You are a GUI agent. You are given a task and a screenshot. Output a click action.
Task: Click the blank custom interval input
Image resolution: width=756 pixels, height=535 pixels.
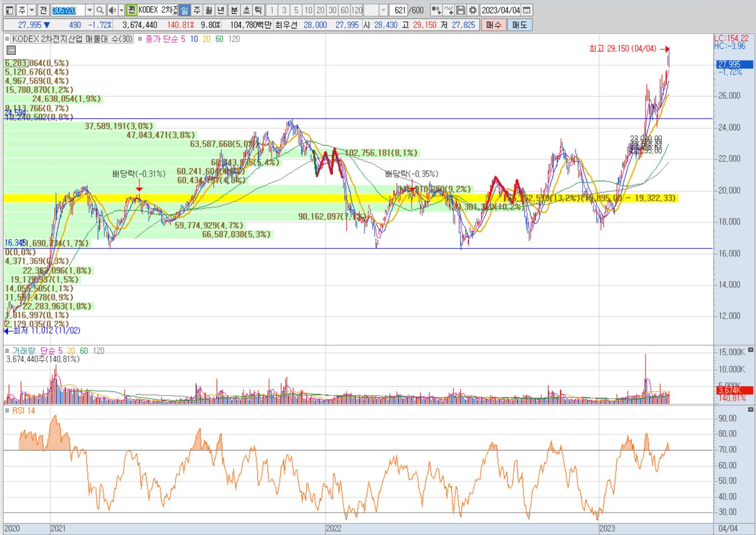tap(371, 10)
